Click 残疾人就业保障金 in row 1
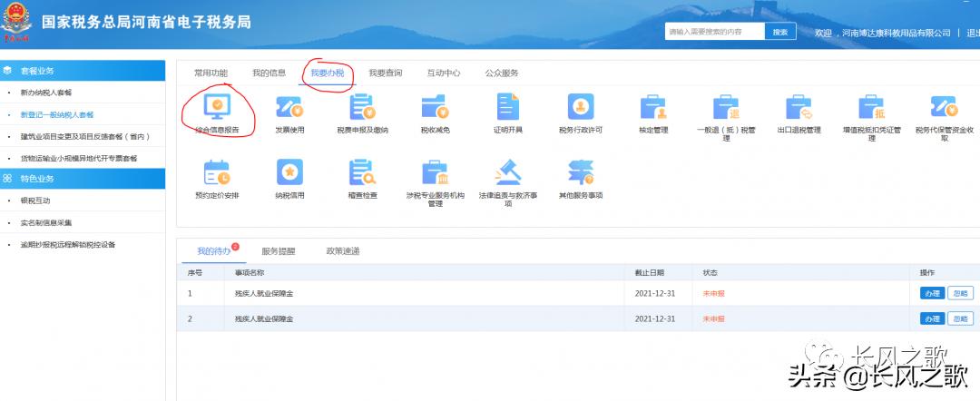Image resolution: width=980 pixels, height=401 pixels. coord(264,293)
